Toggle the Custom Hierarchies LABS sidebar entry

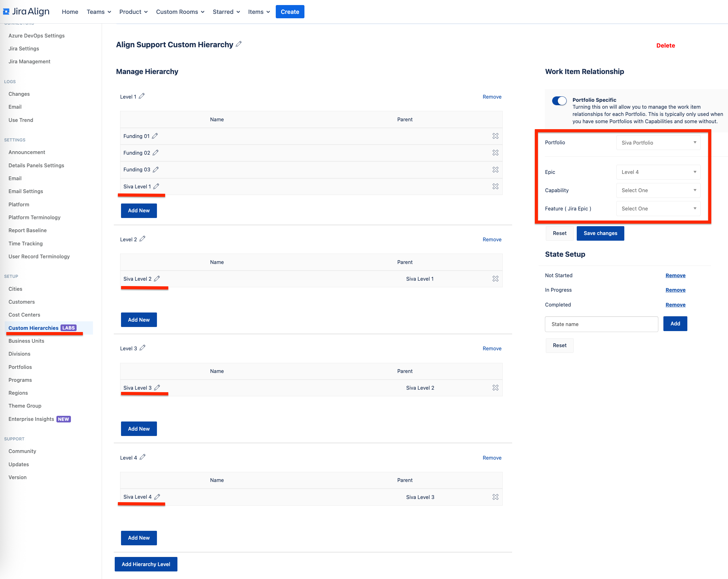click(32, 328)
